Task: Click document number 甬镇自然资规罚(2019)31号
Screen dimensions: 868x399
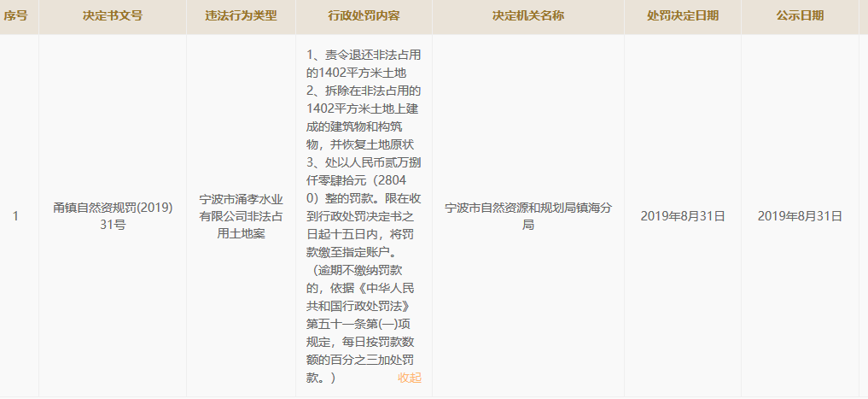Action: point(113,216)
